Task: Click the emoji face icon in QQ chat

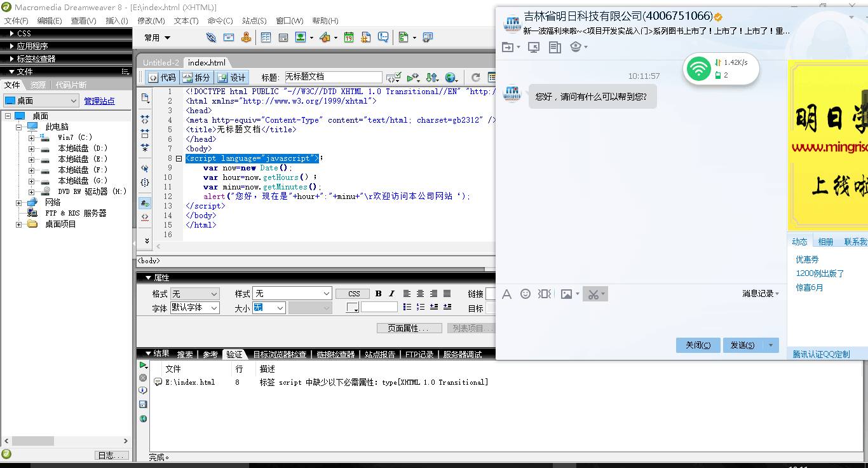Action: tap(526, 294)
